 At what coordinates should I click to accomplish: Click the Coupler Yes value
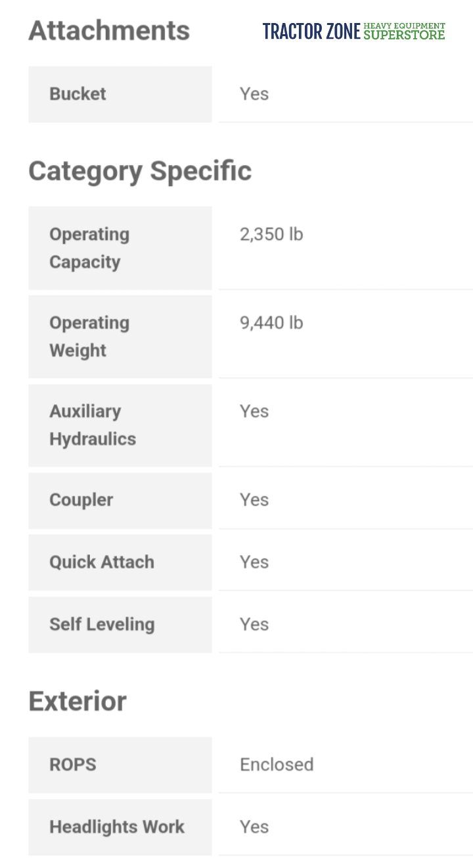click(254, 500)
